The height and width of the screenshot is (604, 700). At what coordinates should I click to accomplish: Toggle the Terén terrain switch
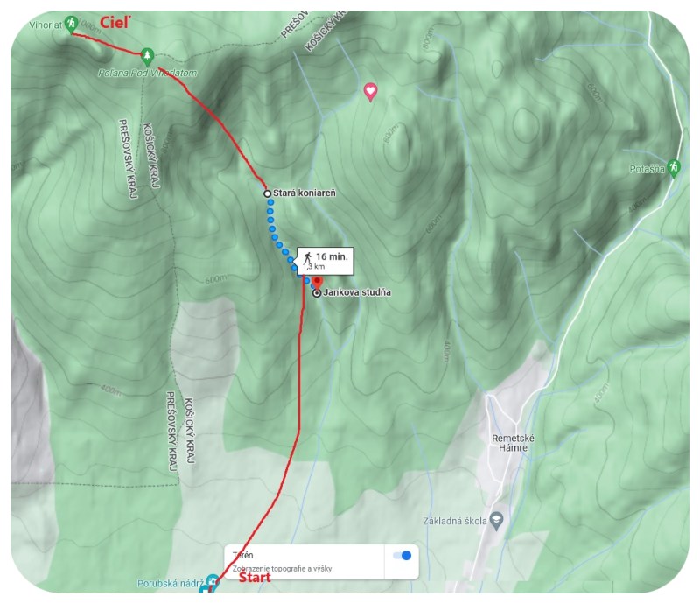pos(402,555)
